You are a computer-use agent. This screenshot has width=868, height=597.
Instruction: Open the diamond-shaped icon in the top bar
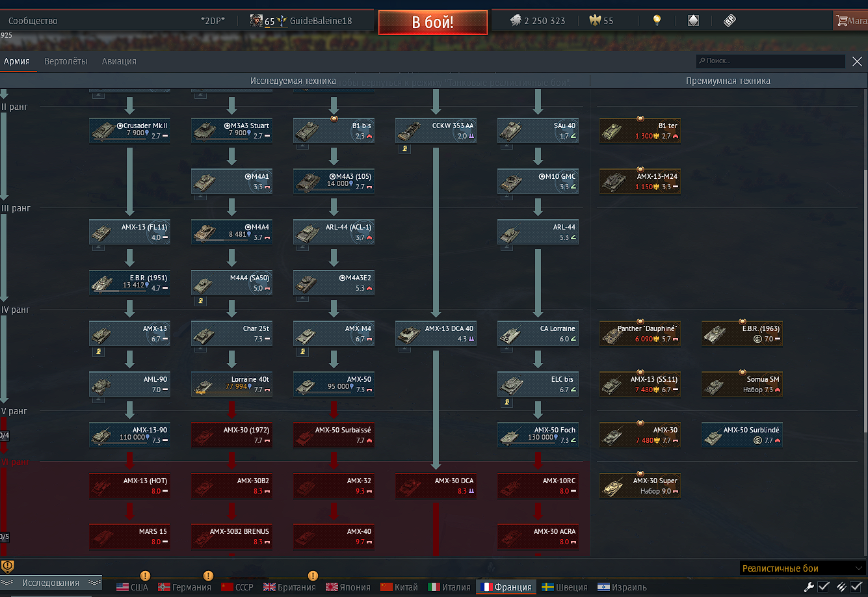tap(693, 20)
